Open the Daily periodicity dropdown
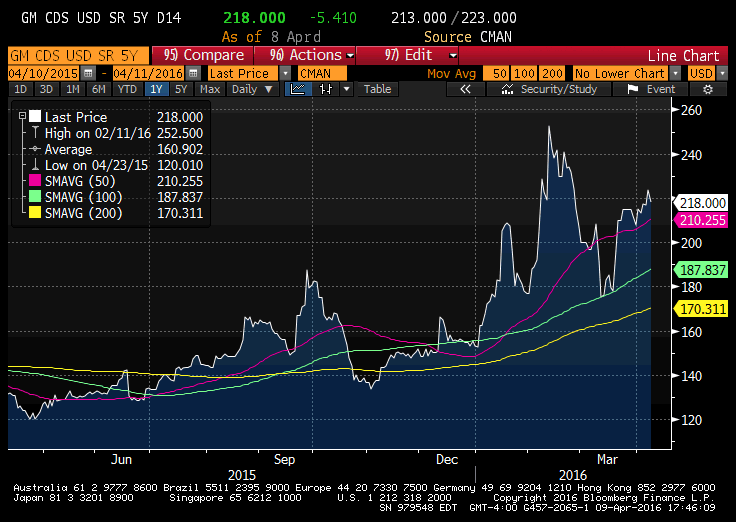Image resolution: width=736 pixels, height=522 pixels. point(253,89)
